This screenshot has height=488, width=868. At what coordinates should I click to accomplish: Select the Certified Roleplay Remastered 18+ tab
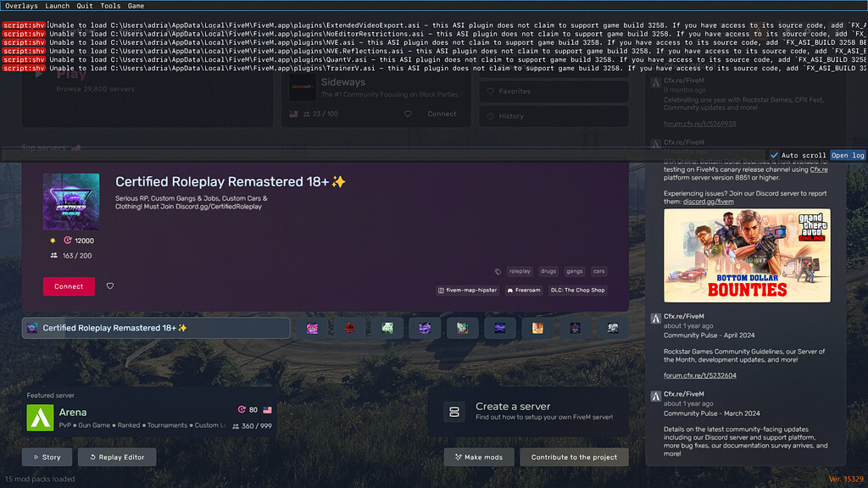pyautogui.click(x=156, y=328)
